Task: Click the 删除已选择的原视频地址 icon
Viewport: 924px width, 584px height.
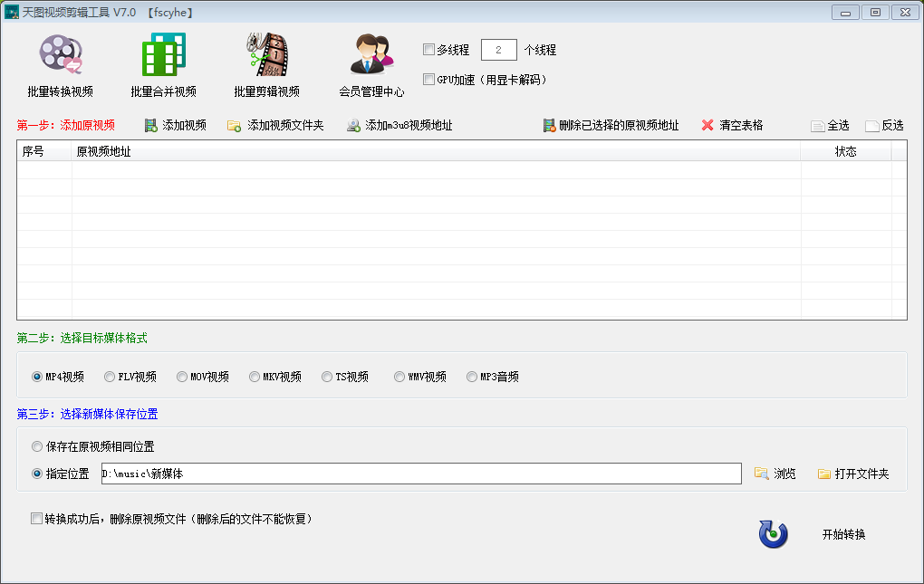Action: coord(549,125)
